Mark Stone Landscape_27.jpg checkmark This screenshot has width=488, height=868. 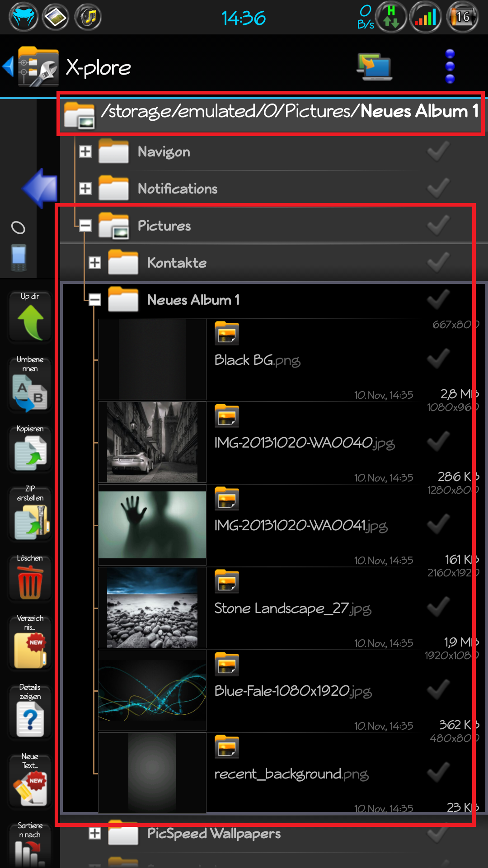point(438,607)
